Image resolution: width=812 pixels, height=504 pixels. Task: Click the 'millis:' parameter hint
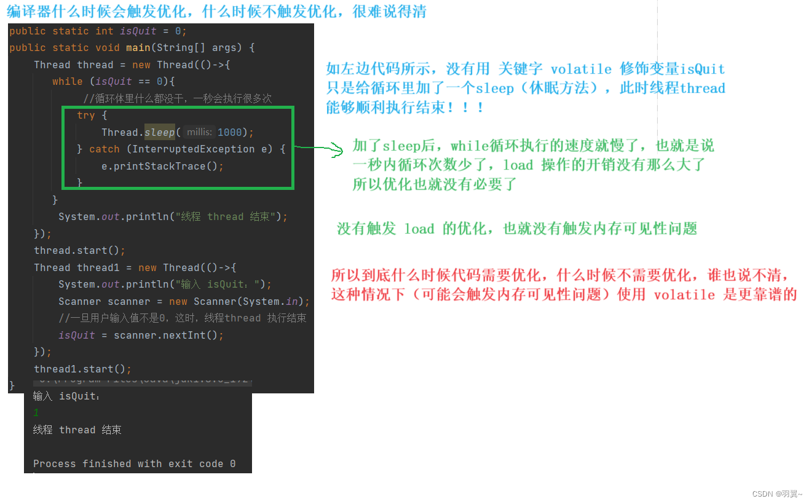click(200, 132)
